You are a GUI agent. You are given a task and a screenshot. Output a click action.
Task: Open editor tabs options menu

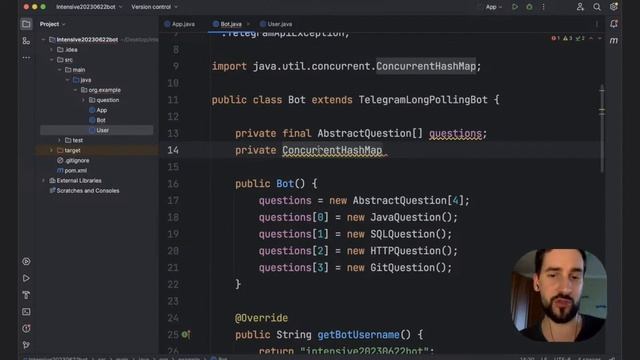tap(596, 24)
